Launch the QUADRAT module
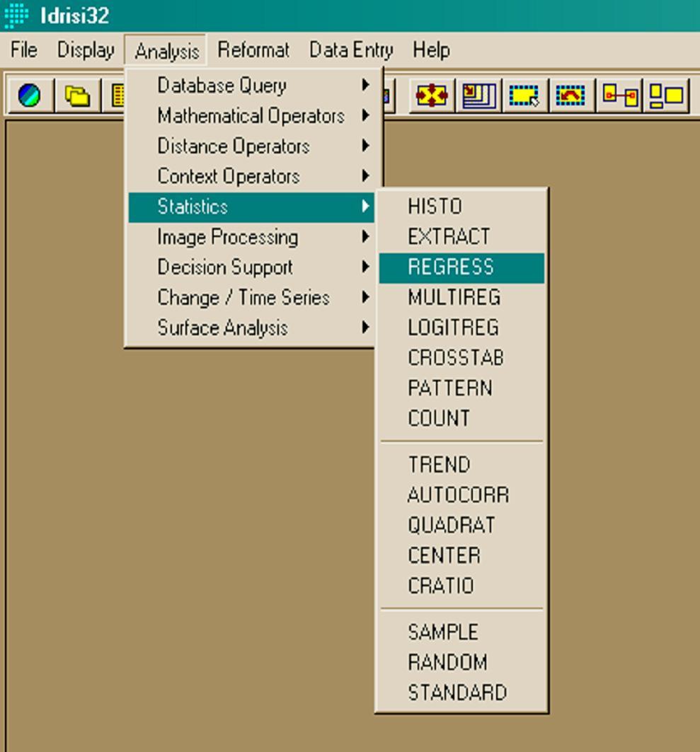This screenshot has height=752, width=700. pos(461,525)
